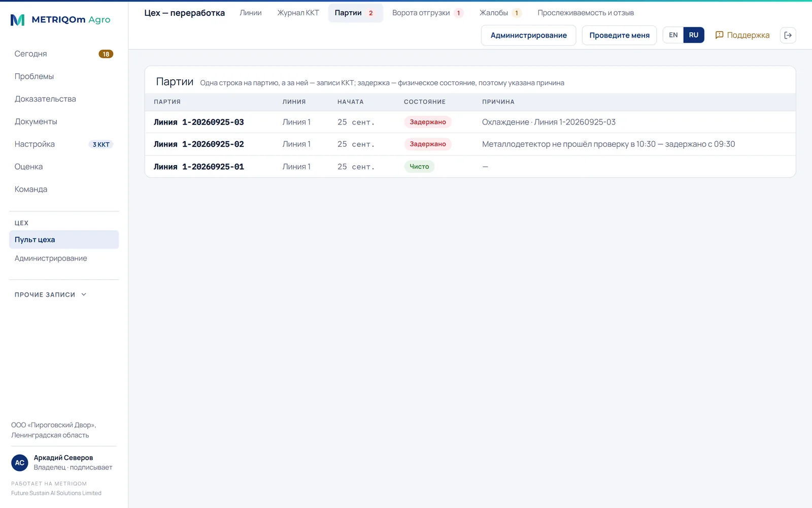Click the AC user avatar

[20, 462]
